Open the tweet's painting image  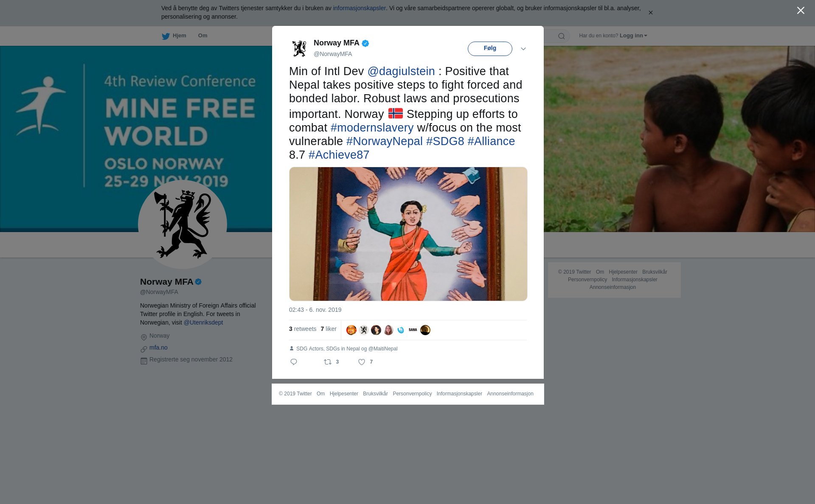tap(408, 234)
